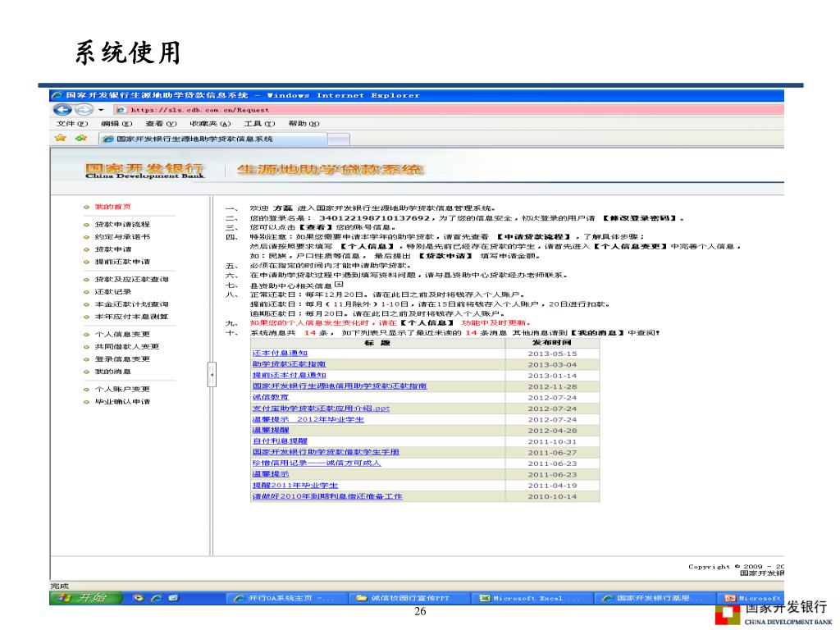Click the Favorites Center star icon
This screenshot has width=840, height=630.
tap(61, 138)
